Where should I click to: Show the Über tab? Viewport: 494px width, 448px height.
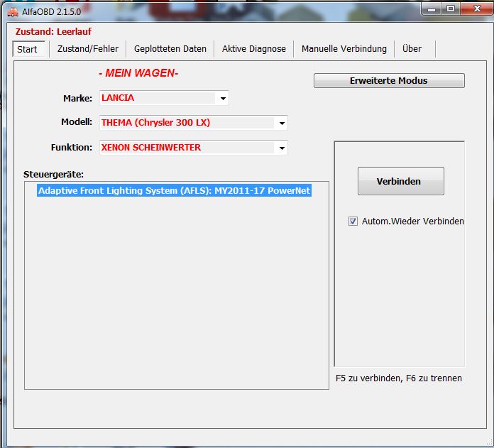412,49
